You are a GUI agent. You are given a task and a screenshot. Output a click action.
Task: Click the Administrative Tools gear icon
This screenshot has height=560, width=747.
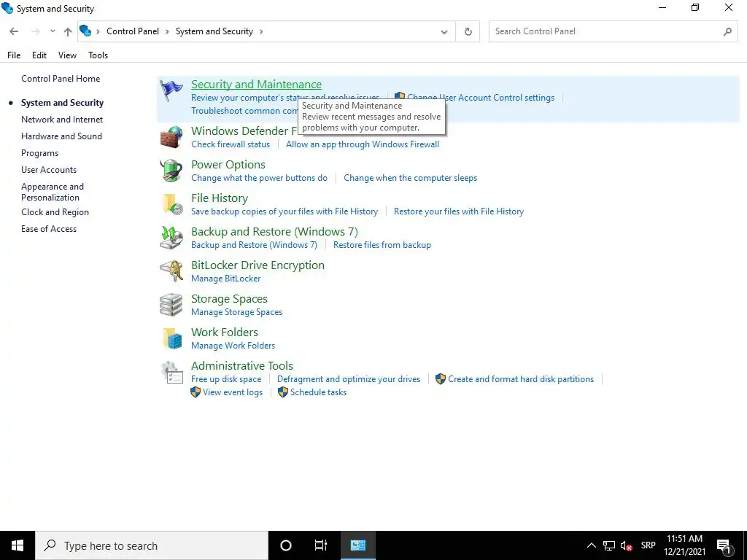coord(171,372)
